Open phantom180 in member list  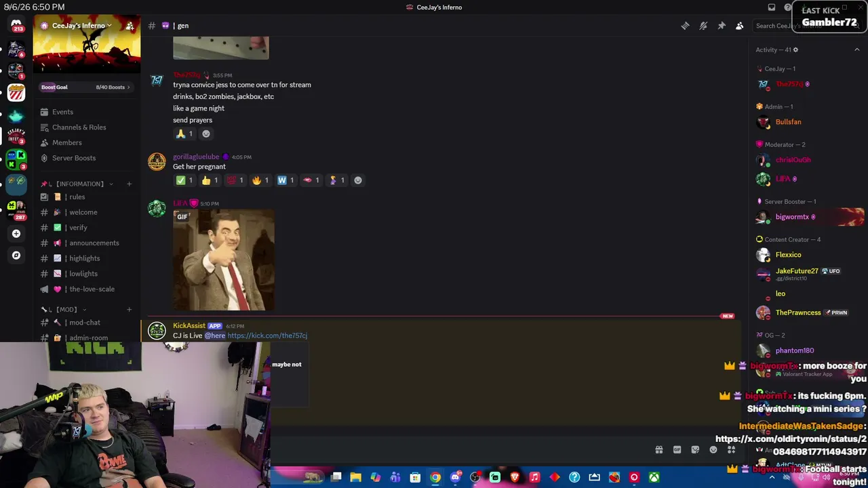pyautogui.click(x=808, y=350)
